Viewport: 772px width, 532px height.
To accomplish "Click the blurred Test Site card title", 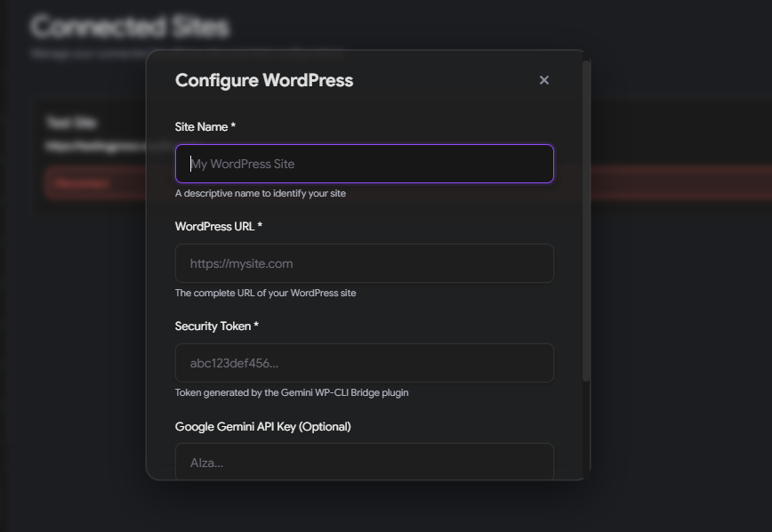I will coord(71,123).
